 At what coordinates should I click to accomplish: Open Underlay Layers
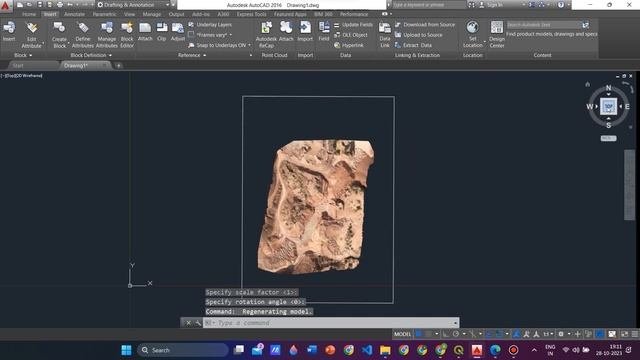(x=210, y=24)
